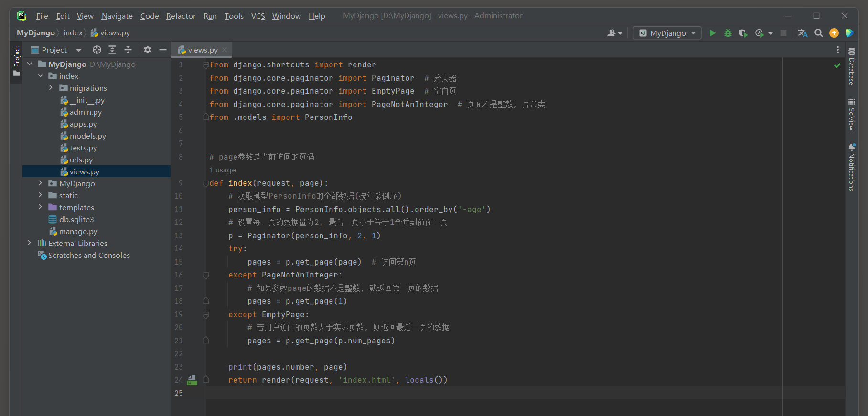Click the green inspection checkmark
The width and height of the screenshot is (868, 416).
click(x=837, y=65)
